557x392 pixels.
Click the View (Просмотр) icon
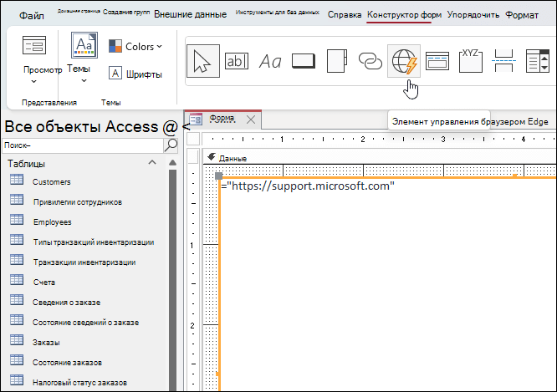34,45
